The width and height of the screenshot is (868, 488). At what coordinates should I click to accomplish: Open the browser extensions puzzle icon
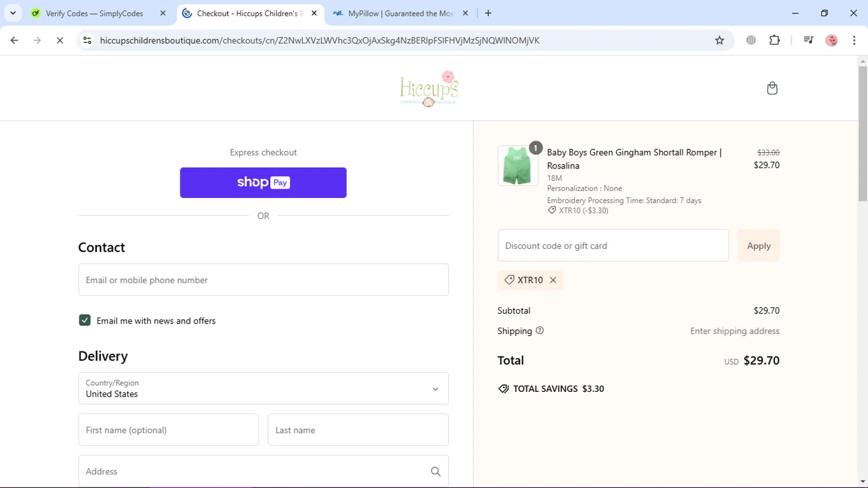774,41
